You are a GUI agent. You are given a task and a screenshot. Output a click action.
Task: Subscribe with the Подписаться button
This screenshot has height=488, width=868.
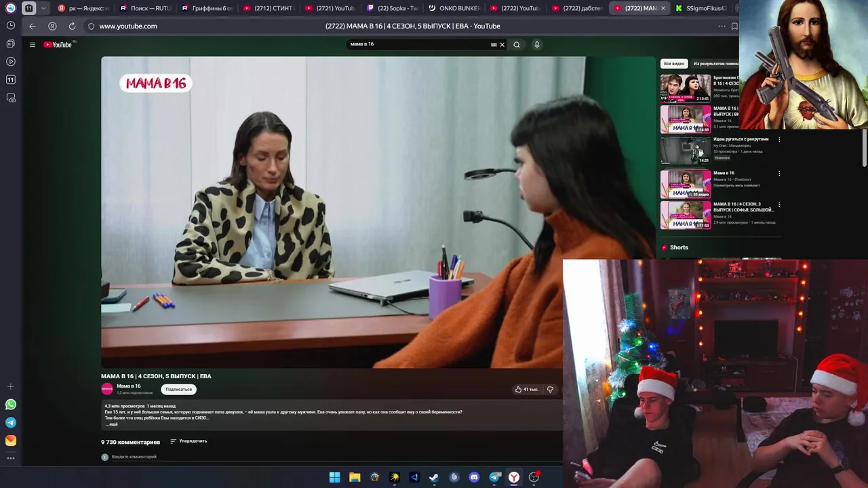tap(179, 390)
